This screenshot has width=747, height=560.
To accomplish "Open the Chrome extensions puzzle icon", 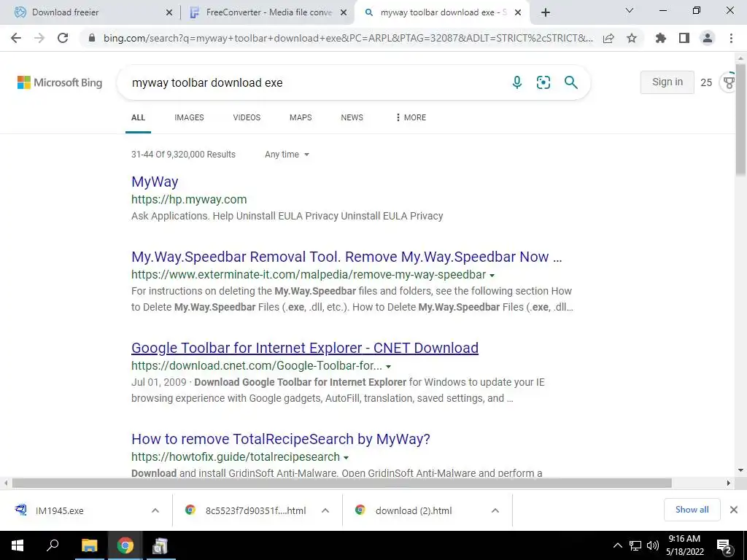I will tap(661, 38).
